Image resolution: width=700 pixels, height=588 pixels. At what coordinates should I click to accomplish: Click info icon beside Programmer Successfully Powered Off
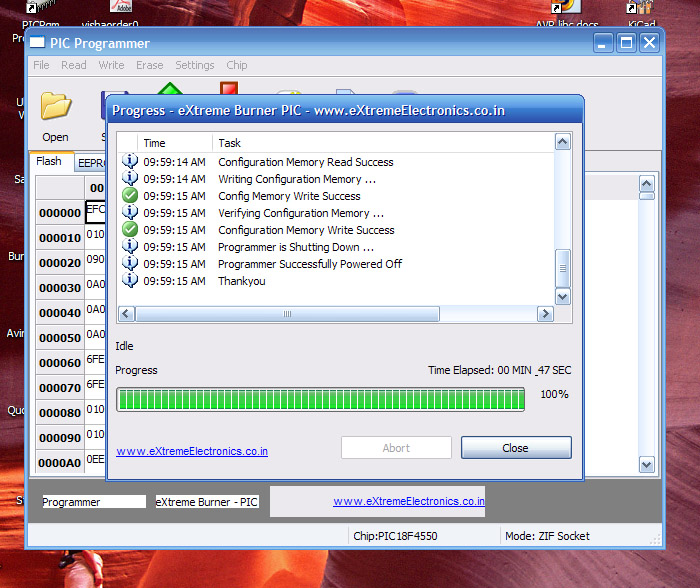[130, 263]
